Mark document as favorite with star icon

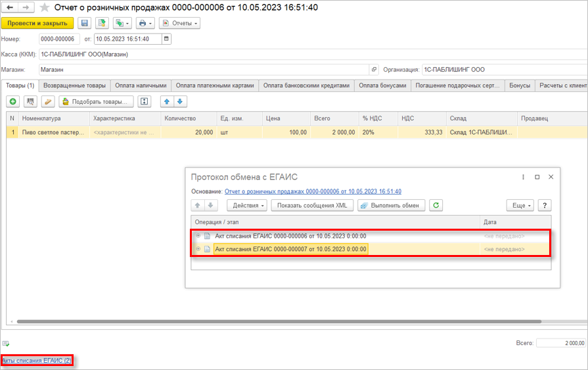click(45, 7)
